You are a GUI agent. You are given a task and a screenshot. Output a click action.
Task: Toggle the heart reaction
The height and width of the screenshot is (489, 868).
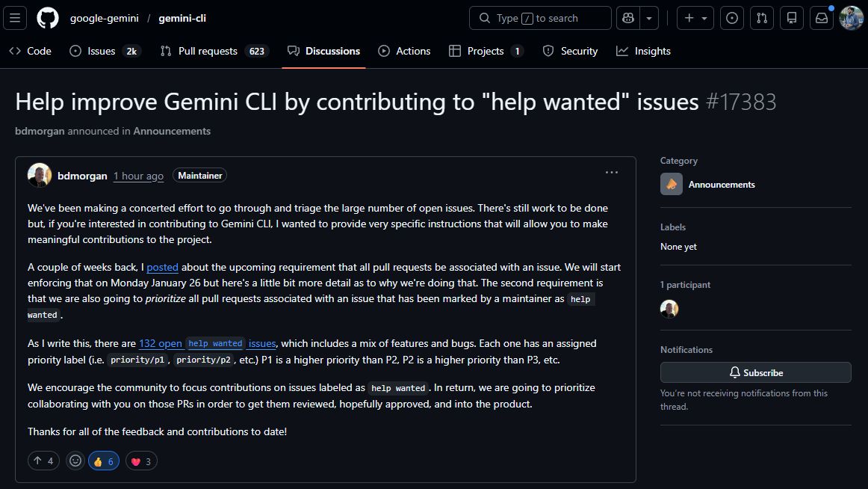[x=141, y=461]
